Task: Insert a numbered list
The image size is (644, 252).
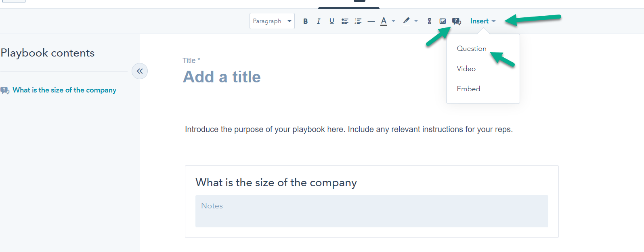Action: pos(358,21)
